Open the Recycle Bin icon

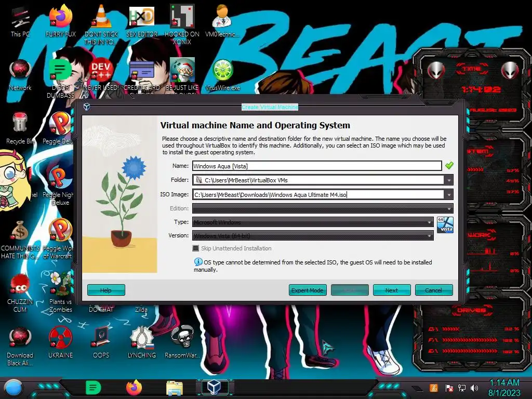coord(20,128)
